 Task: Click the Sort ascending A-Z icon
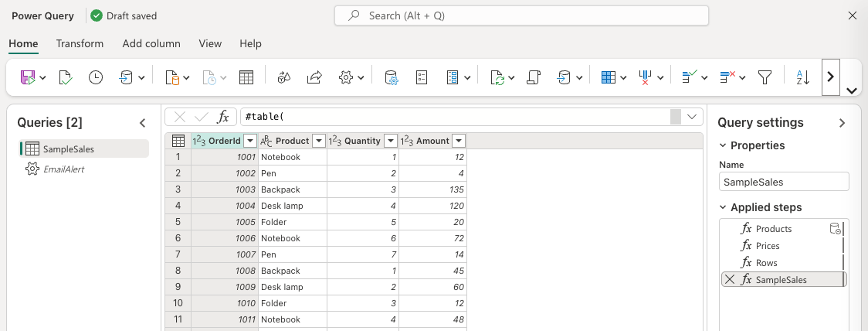tap(802, 77)
